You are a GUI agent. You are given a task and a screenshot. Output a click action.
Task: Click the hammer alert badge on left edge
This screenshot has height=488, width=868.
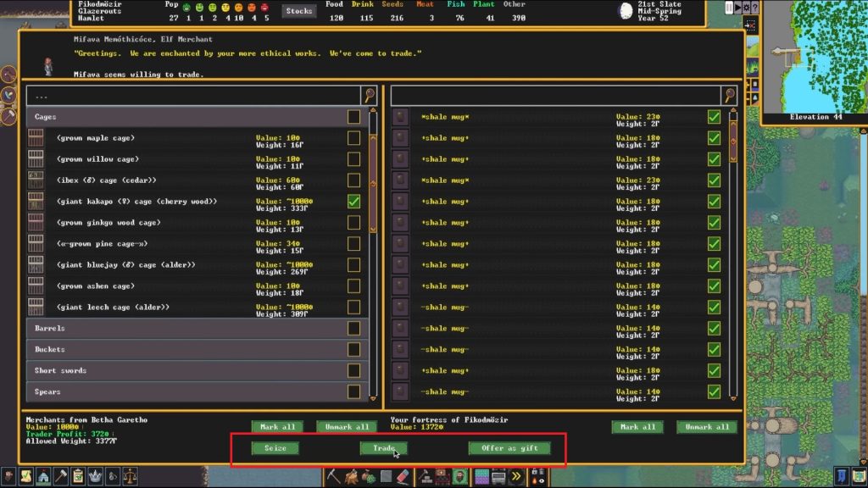8,116
